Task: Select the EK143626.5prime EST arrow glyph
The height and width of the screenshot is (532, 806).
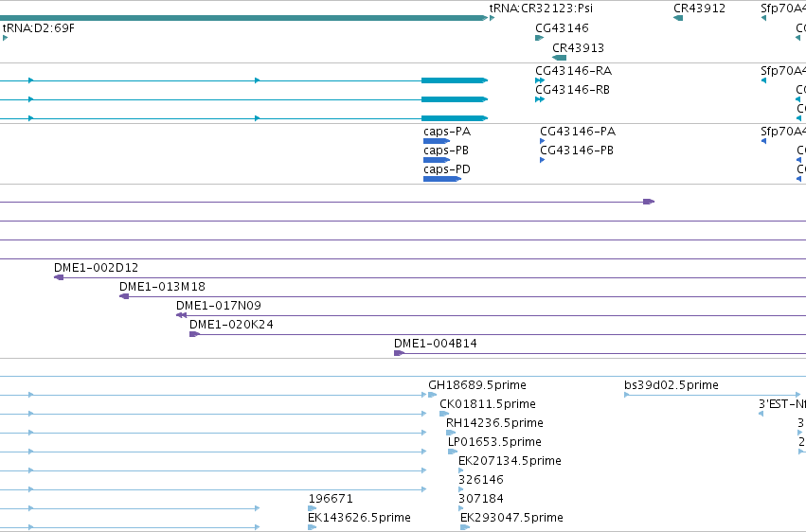Action: [x=312, y=527]
